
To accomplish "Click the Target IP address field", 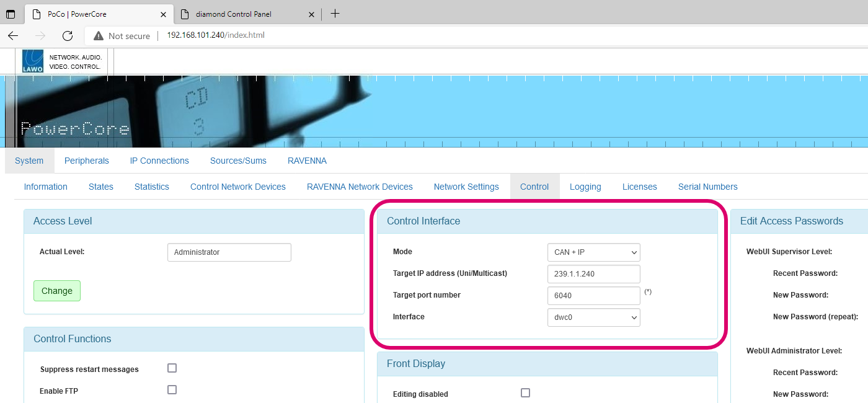I will pyautogui.click(x=593, y=274).
